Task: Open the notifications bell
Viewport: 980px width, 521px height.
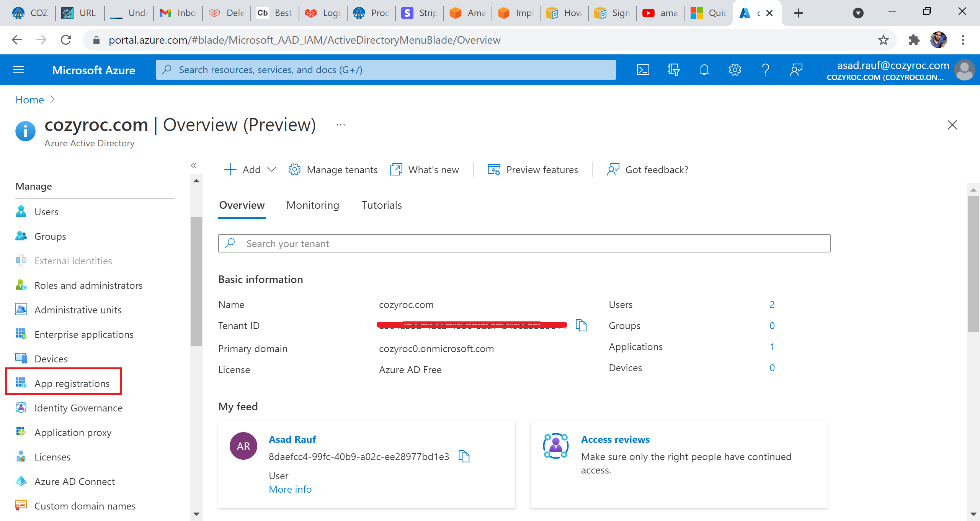Action: pyautogui.click(x=704, y=70)
